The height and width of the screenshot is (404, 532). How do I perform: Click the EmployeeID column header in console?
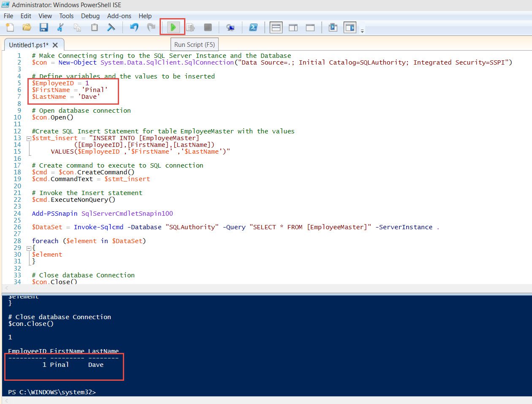point(27,351)
